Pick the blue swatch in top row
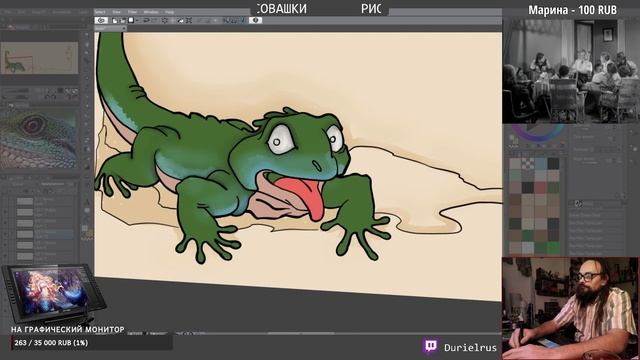This screenshot has height=360, width=640. [540, 164]
